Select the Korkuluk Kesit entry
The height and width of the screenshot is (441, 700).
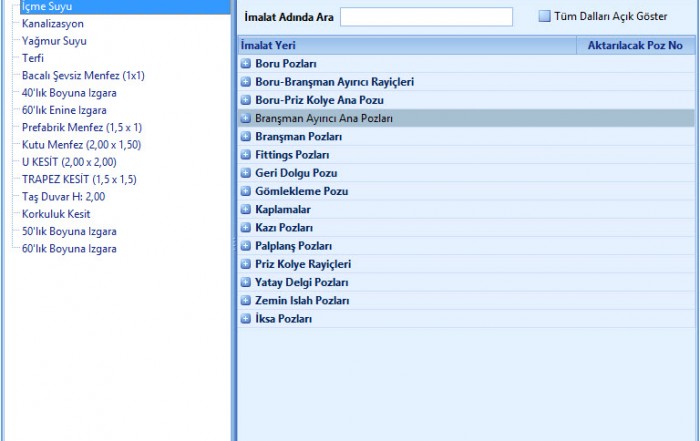pyautogui.click(x=56, y=214)
